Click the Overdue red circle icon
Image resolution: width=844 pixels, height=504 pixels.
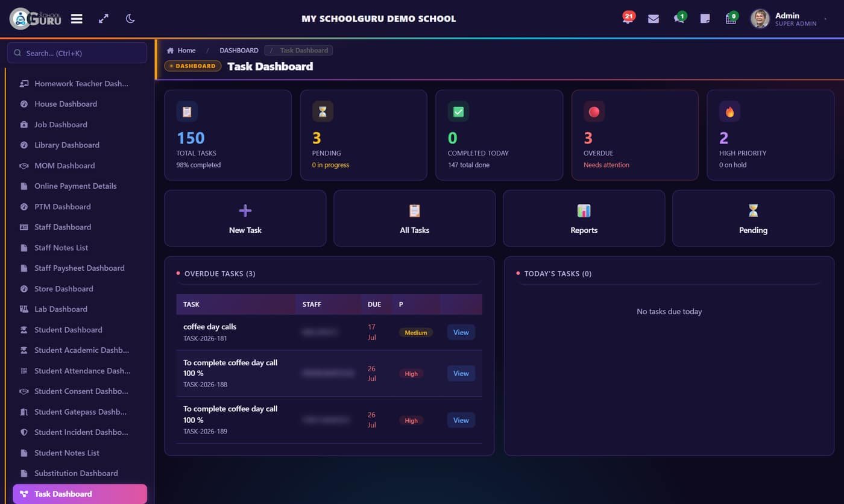click(x=594, y=112)
